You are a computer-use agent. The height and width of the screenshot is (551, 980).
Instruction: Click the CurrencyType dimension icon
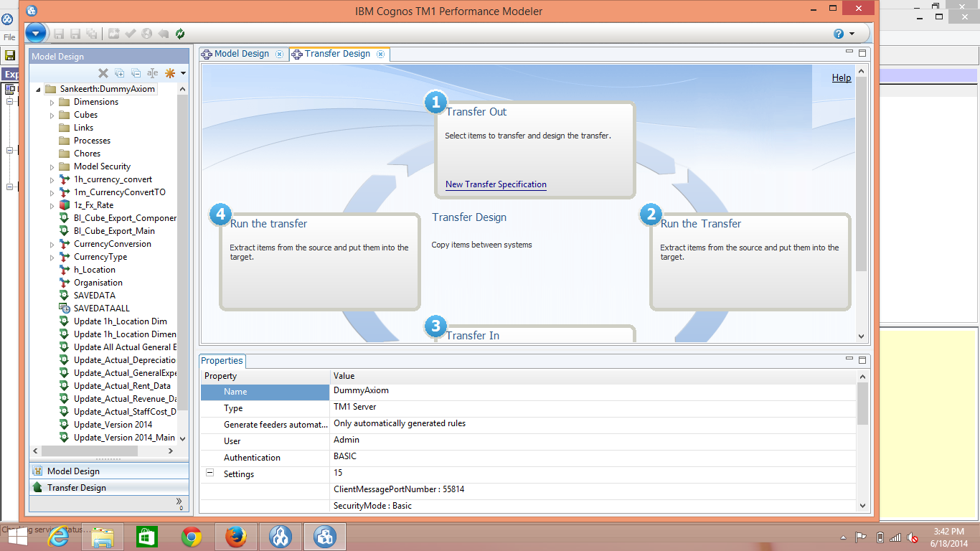65,257
